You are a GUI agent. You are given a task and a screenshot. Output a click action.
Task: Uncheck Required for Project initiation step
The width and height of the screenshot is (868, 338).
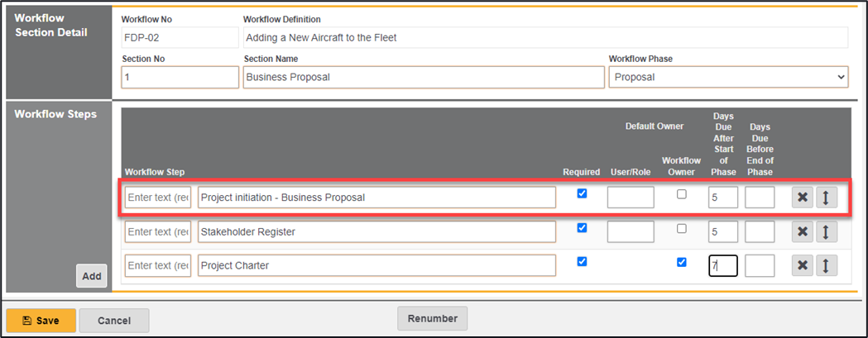[582, 194]
